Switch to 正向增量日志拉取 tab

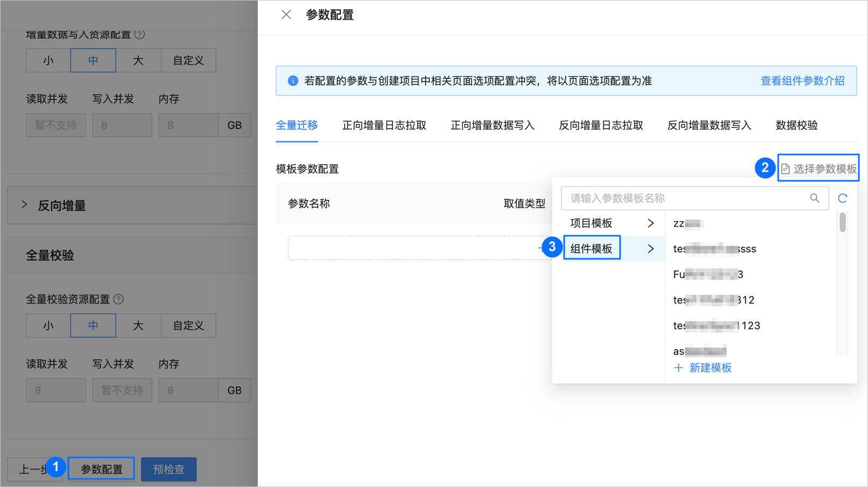tap(384, 125)
